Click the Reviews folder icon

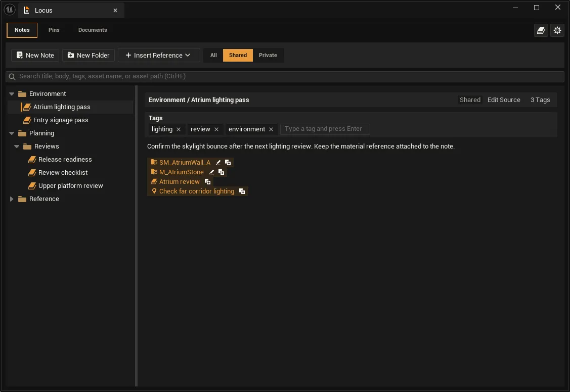27,146
